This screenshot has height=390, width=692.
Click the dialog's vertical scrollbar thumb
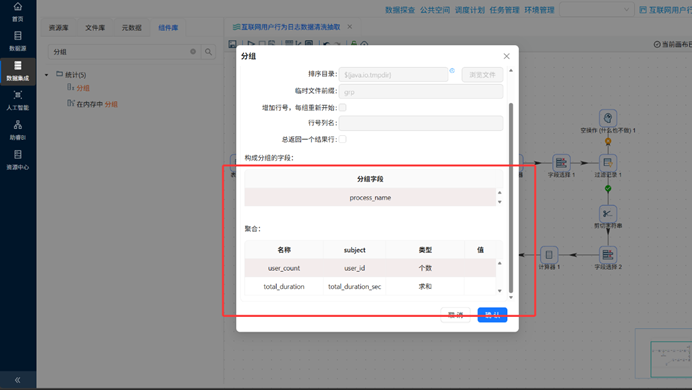click(511, 198)
